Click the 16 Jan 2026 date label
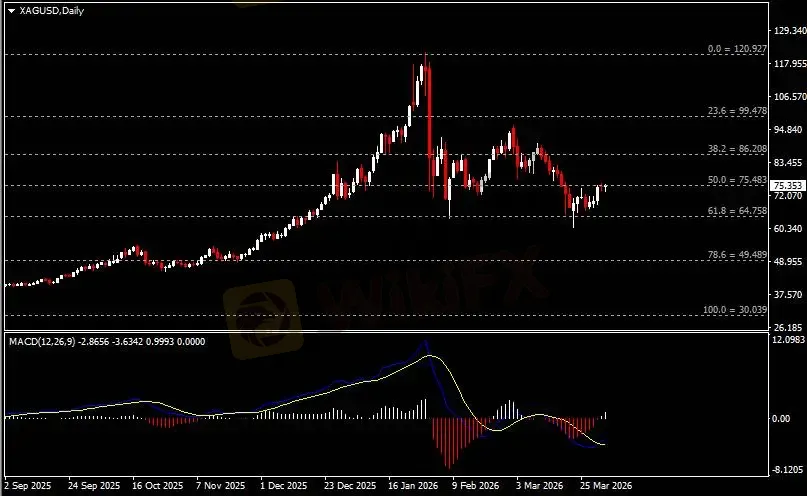 (x=413, y=486)
